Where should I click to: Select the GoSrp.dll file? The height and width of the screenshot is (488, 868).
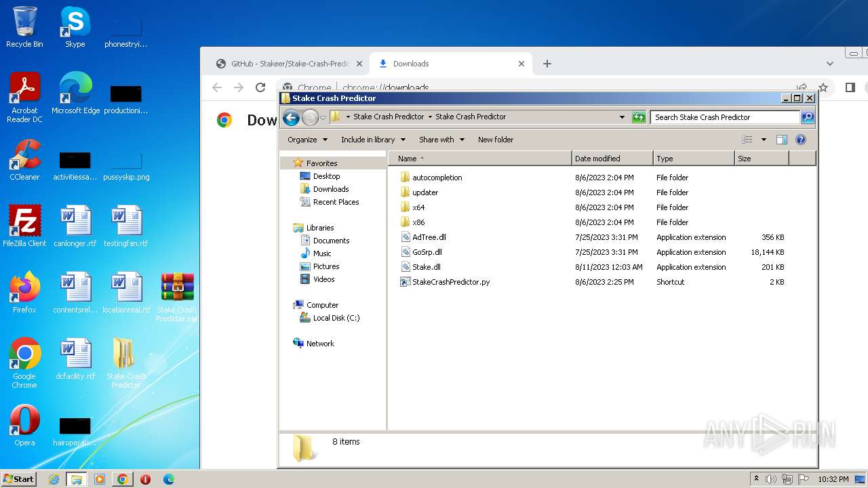tap(427, 252)
